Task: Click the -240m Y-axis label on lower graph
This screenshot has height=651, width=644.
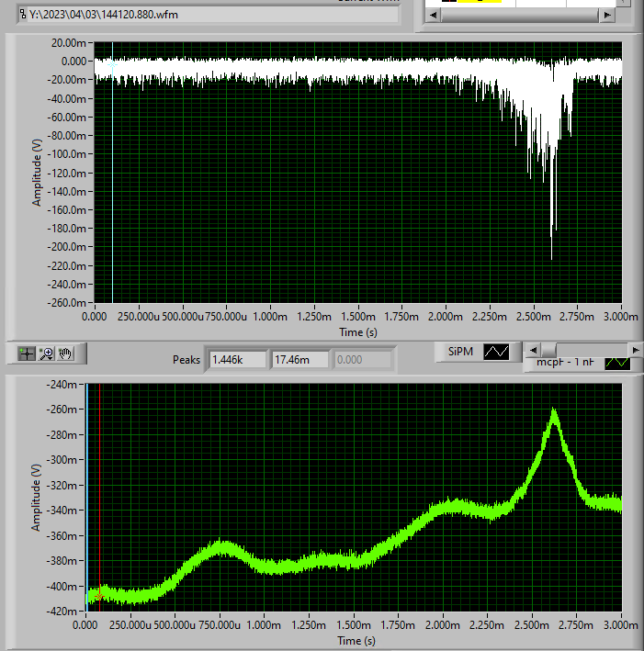Action: pyautogui.click(x=62, y=385)
